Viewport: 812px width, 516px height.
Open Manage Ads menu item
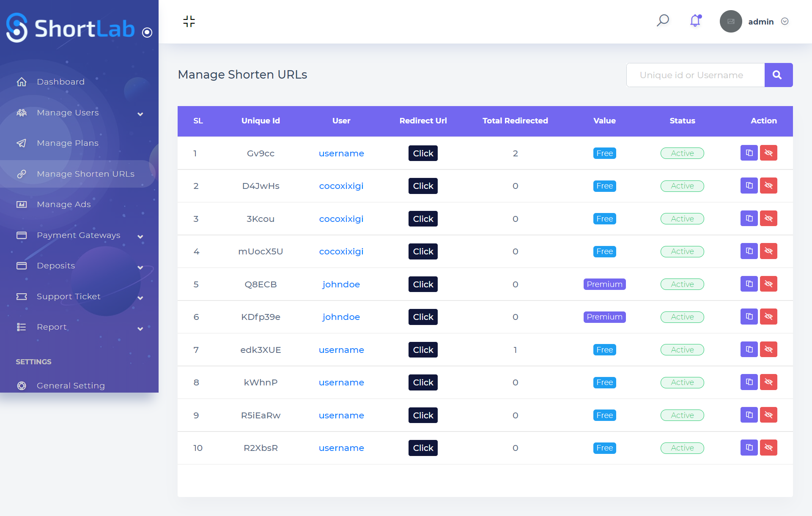coord(63,205)
